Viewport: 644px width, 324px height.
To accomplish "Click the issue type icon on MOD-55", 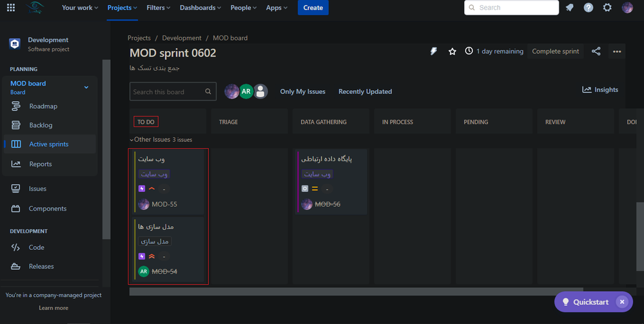I will point(142,189).
